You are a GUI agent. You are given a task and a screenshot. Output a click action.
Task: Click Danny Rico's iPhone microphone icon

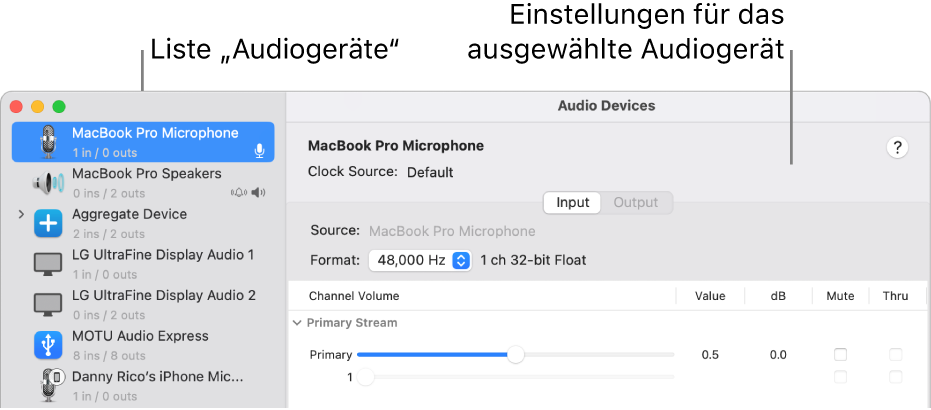pos(49,385)
